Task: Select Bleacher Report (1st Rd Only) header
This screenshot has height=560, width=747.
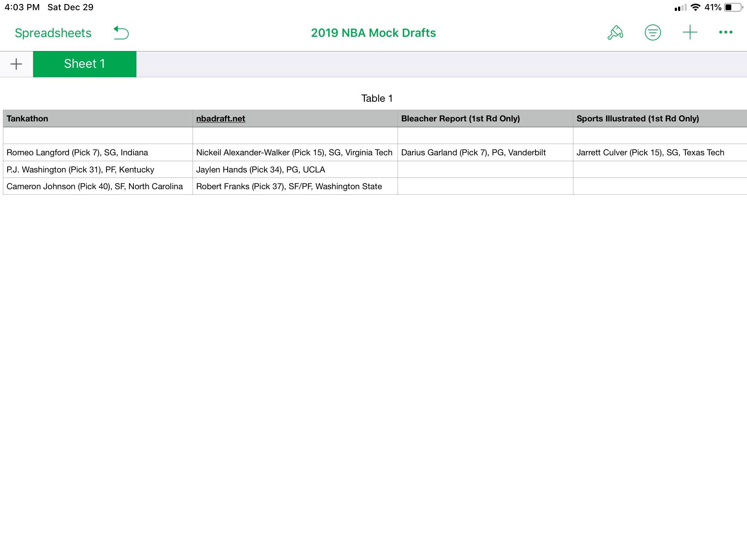Action: click(x=485, y=118)
